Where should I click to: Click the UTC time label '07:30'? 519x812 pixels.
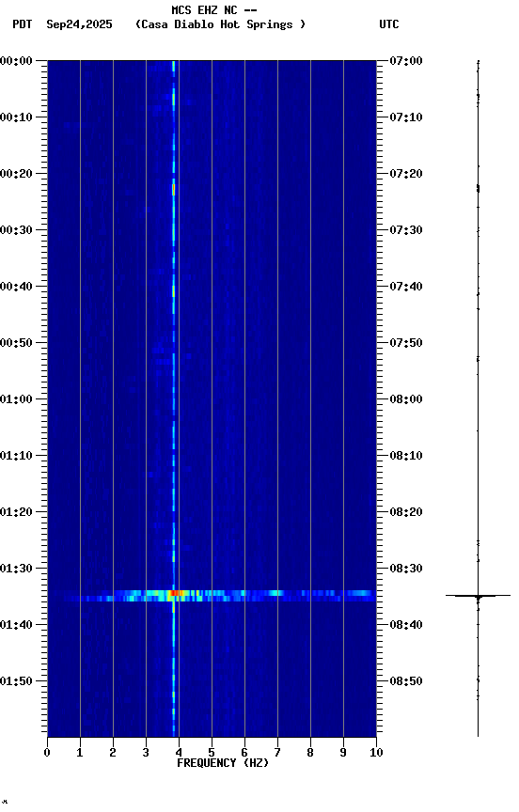click(x=406, y=230)
